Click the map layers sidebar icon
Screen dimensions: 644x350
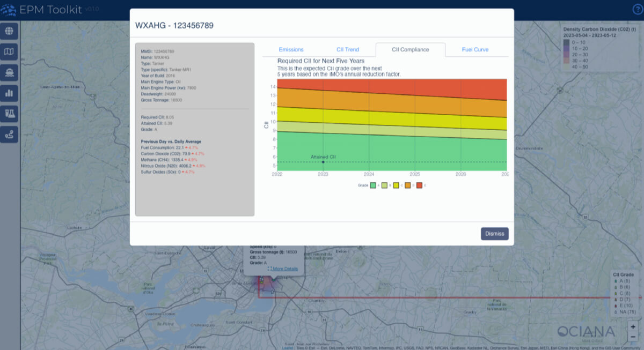(x=9, y=52)
